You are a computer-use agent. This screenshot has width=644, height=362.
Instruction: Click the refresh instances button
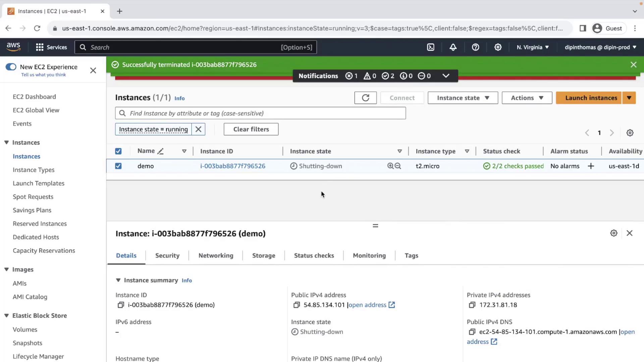click(365, 98)
